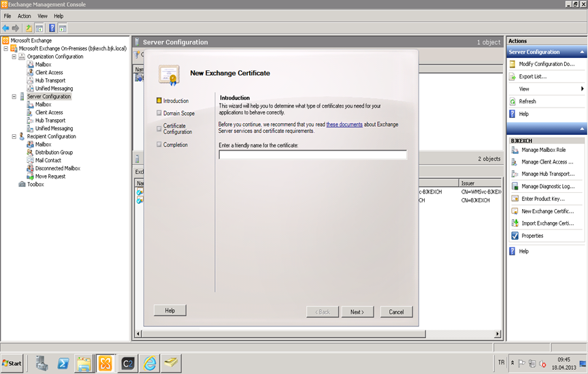Screen dimensions: 588x374
Task: Open the View menu
Action: (x=42, y=16)
